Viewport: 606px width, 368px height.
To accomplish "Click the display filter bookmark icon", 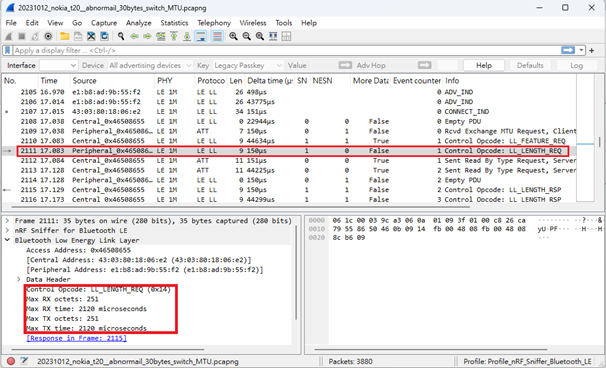I will [x=7, y=51].
